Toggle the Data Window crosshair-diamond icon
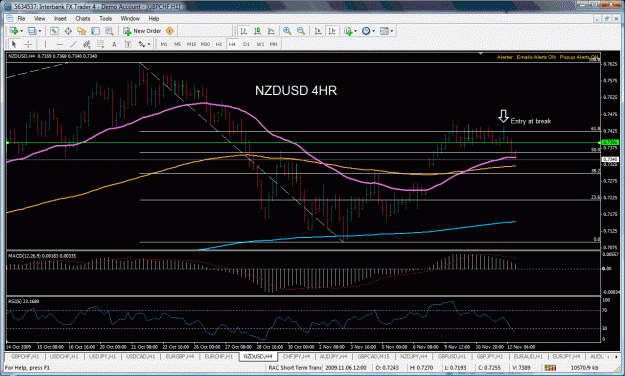Viewport: 625px width, 376px height. click(68, 31)
